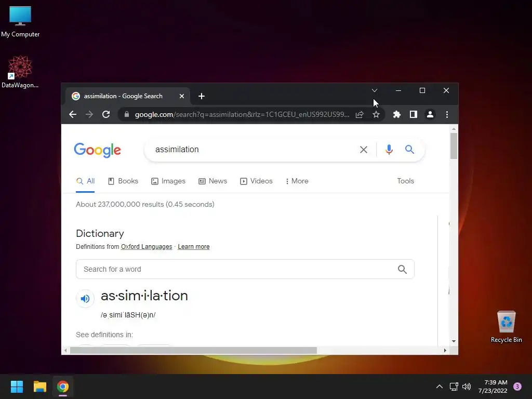Select the Recycle Bin desktop icon
Screen dimensions: 532x399
pos(506,327)
